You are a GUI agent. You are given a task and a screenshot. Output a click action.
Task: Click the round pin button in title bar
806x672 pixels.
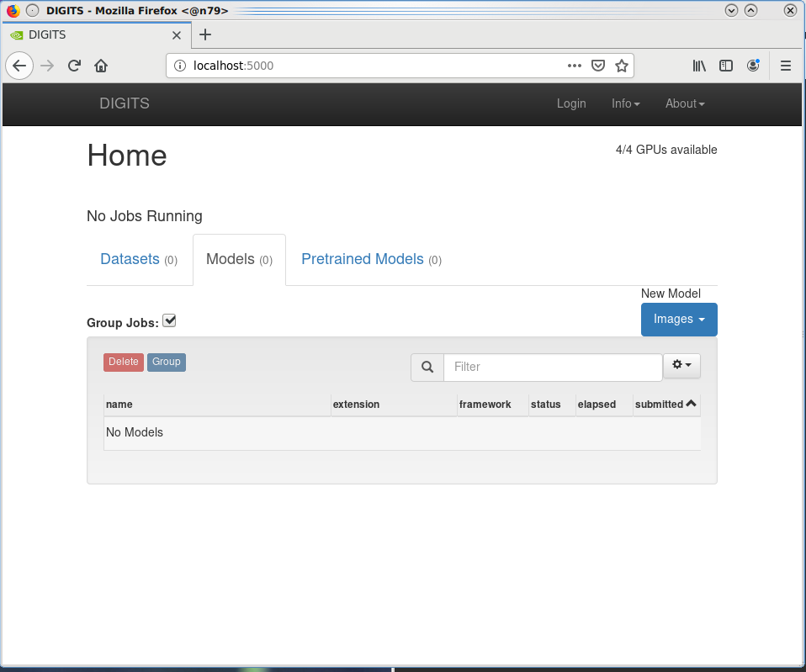click(32, 10)
